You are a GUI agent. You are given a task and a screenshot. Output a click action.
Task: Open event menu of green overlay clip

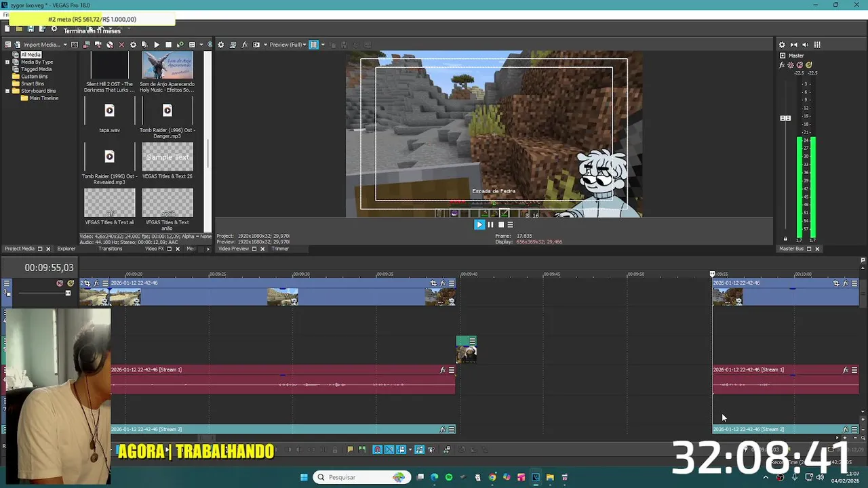(473, 341)
